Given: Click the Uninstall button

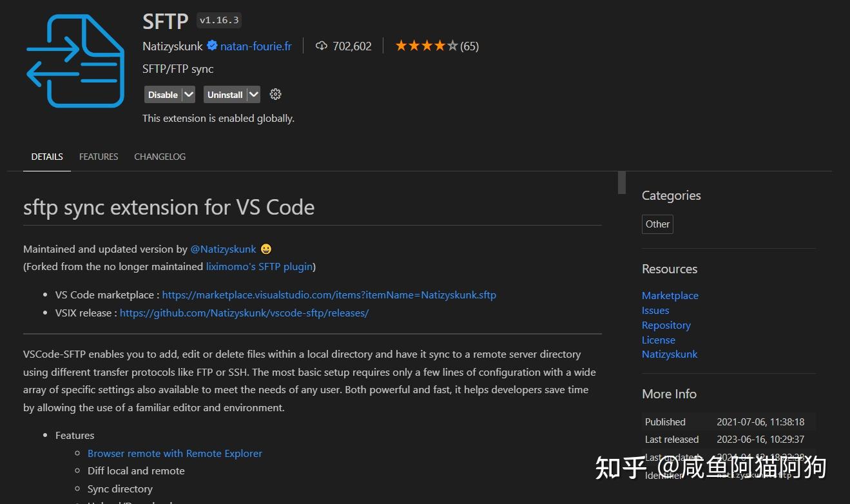Looking at the screenshot, I should pos(224,94).
